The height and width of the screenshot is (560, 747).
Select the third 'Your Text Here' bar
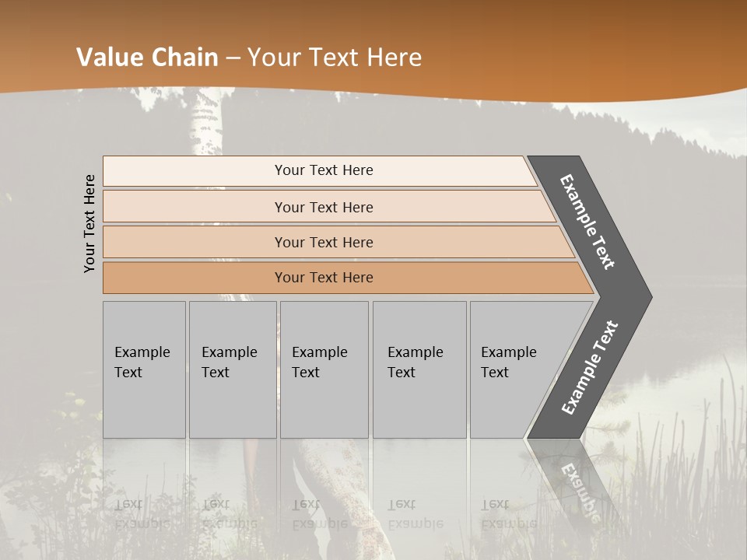tap(338, 242)
